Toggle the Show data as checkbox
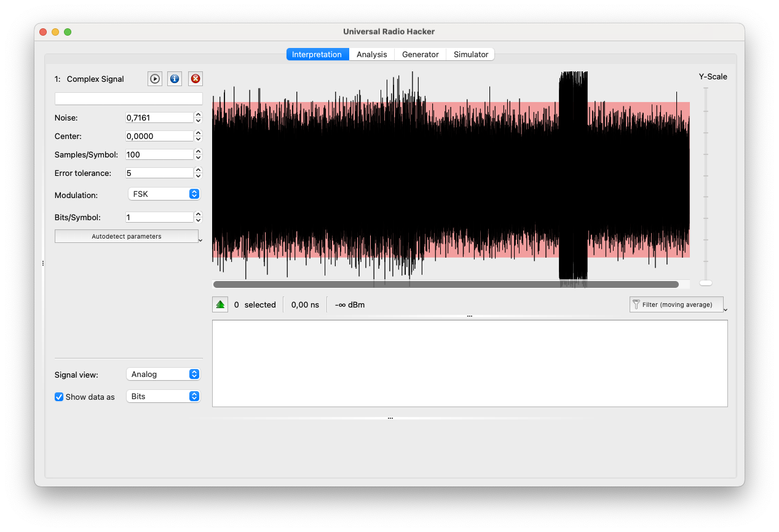The image size is (779, 532). (58, 397)
